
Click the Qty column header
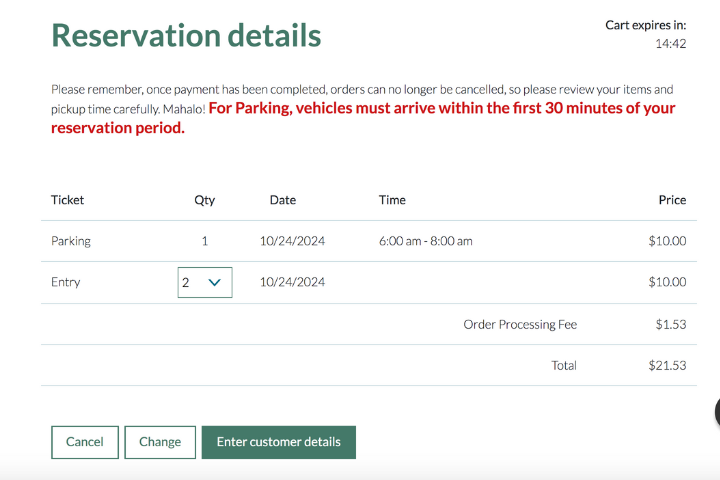(204, 200)
